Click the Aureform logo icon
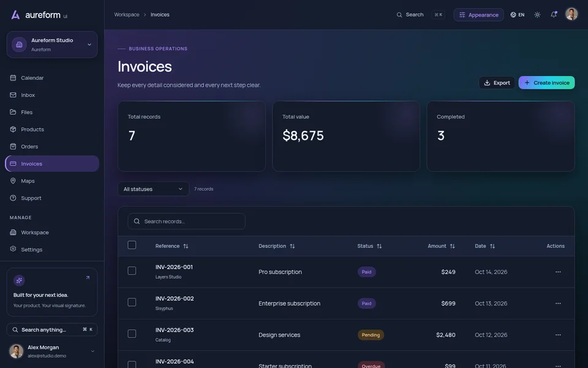This screenshot has height=368, width=588. click(15, 15)
